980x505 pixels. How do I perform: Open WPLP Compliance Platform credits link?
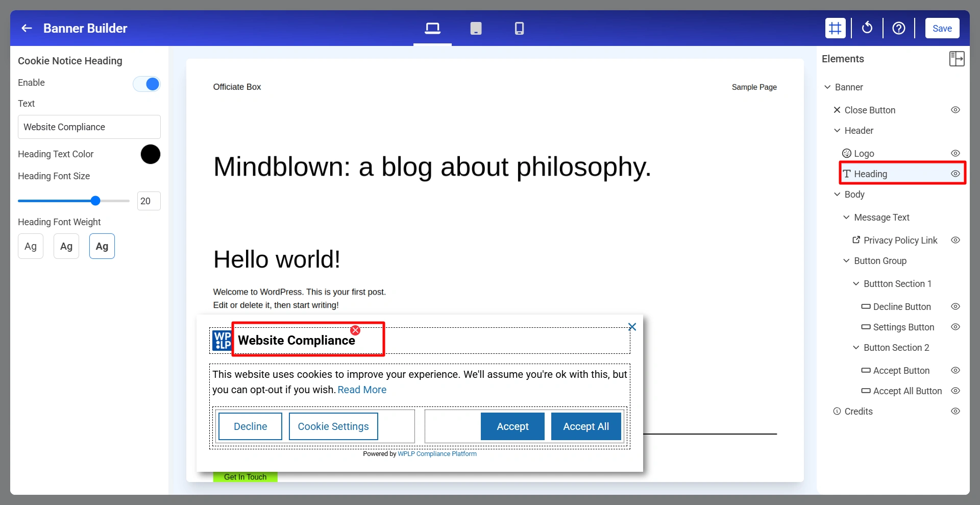437,453
